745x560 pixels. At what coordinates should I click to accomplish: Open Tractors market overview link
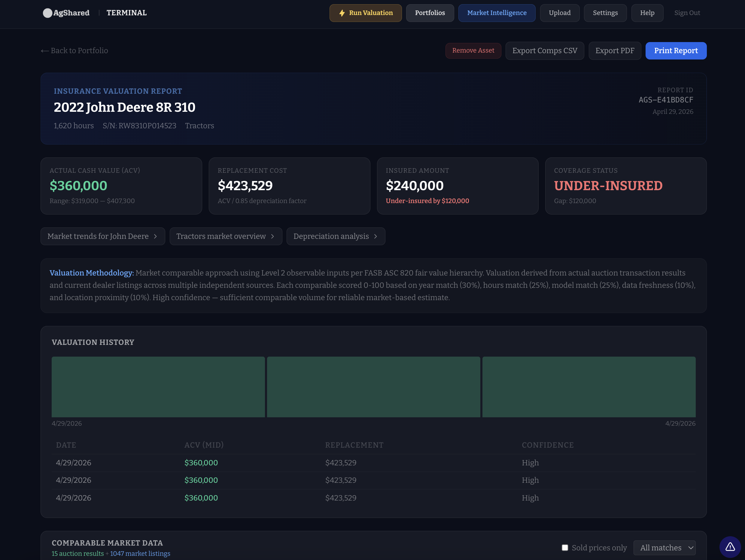point(226,236)
